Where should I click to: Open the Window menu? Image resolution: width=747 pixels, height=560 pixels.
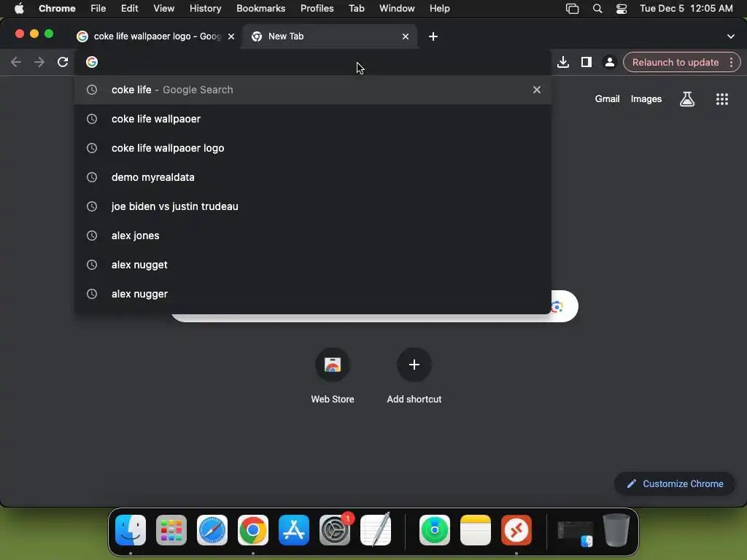[x=397, y=9]
